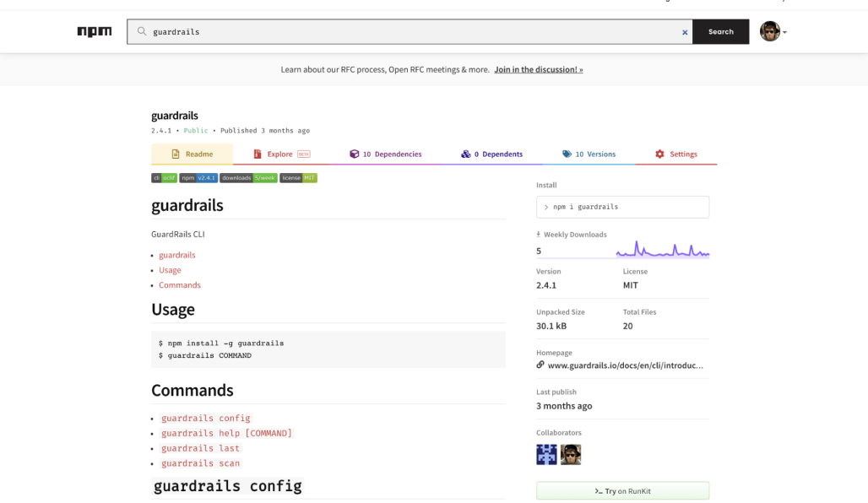The width and height of the screenshot is (868, 503).
Task: Click the Try on RunKit button
Action: [622, 490]
